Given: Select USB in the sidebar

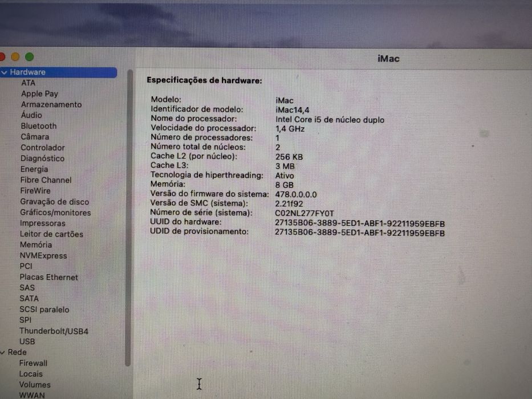Looking at the screenshot, I should click(x=27, y=341).
